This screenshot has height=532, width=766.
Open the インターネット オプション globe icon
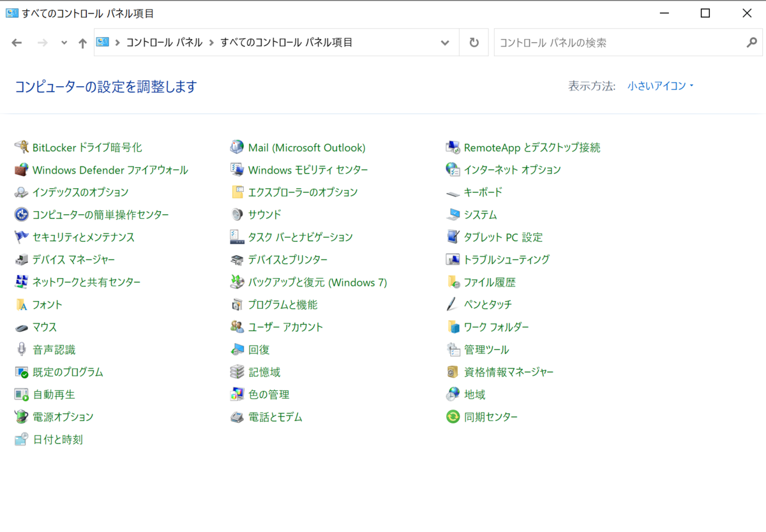point(453,170)
